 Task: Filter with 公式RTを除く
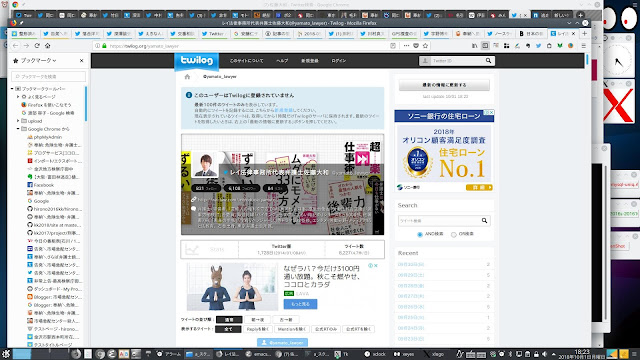click(358, 329)
